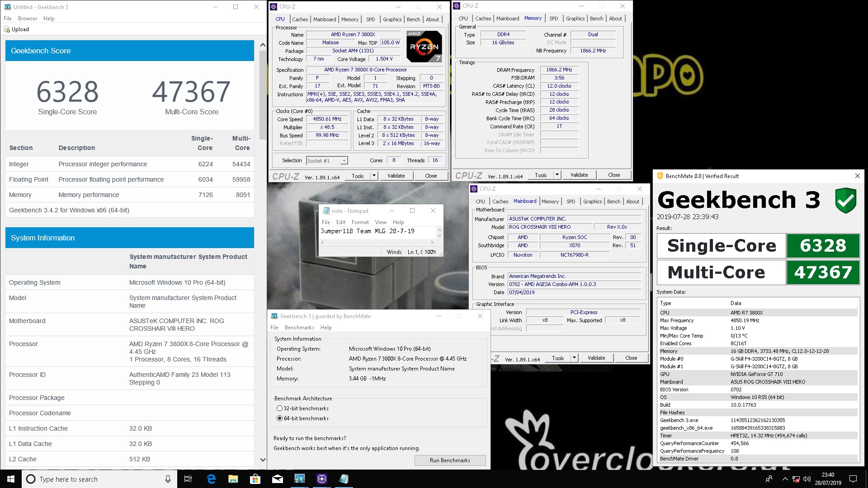This screenshot has width=868, height=488.
Task: Click Tools button in CPU-Z processor window
Action: coord(358,176)
